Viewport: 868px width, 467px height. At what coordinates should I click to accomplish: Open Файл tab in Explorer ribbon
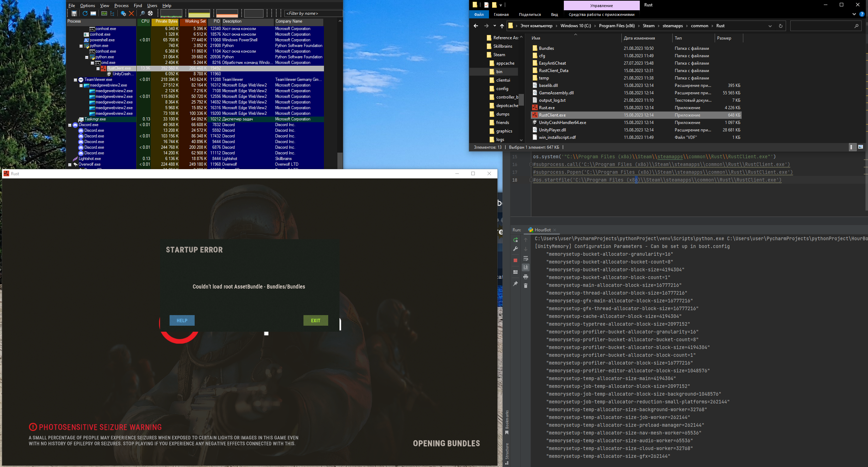point(479,14)
